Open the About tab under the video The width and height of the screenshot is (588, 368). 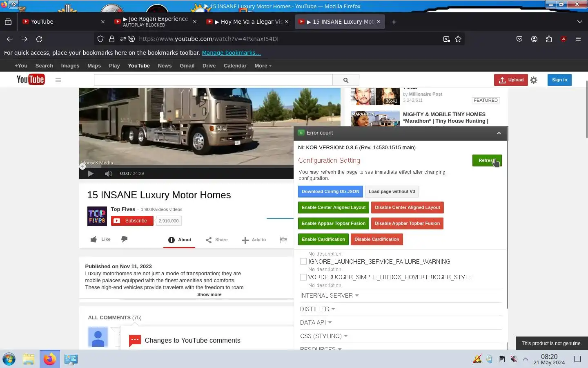click(x=180, y=240)
